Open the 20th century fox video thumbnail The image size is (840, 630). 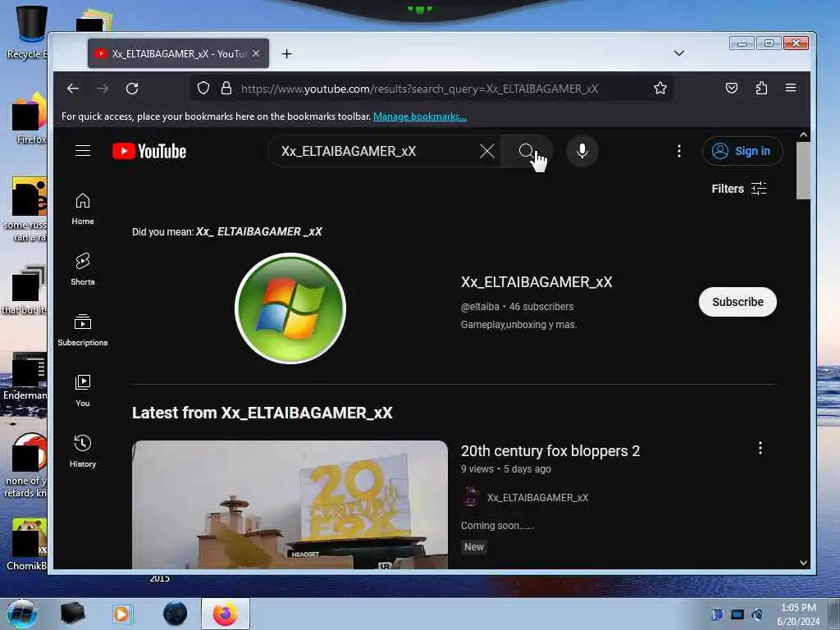(x=290, y=504)
